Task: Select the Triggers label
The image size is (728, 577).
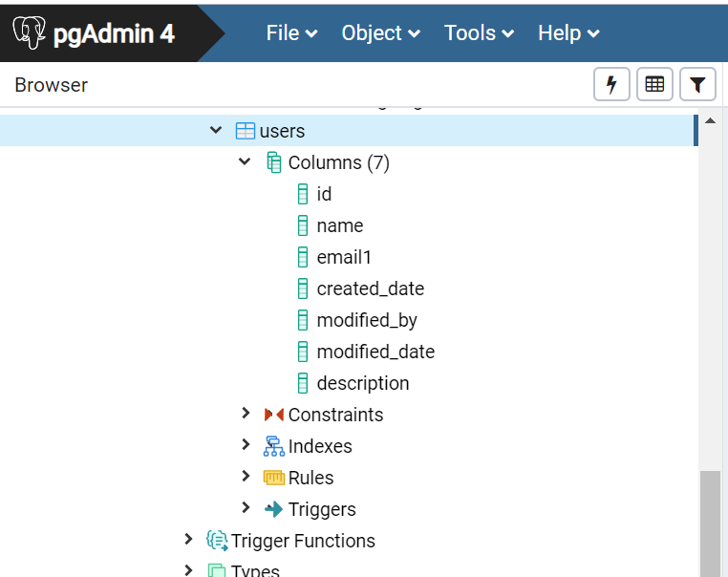Action: [x=322, y=510]
